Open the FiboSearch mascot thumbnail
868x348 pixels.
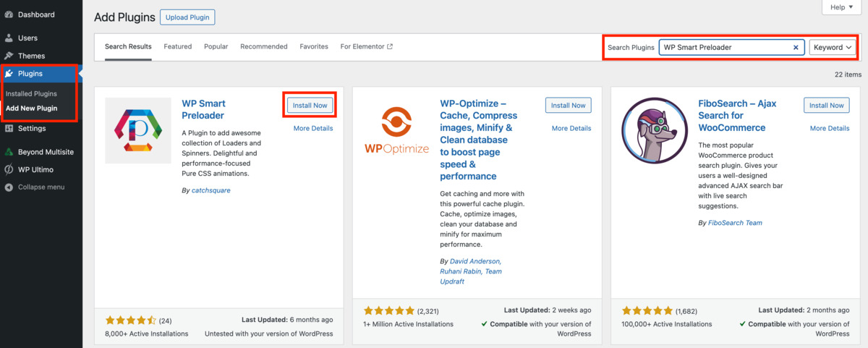[x=655, y=130]
